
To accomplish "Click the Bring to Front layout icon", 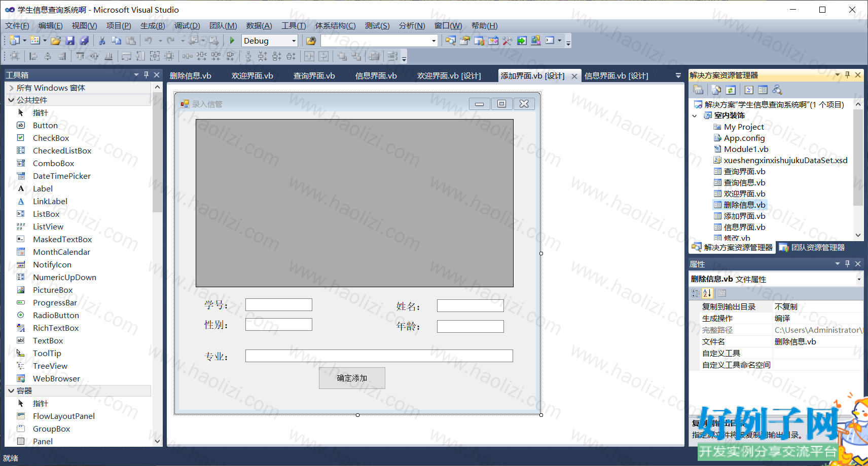I will [x=342, y=56].
